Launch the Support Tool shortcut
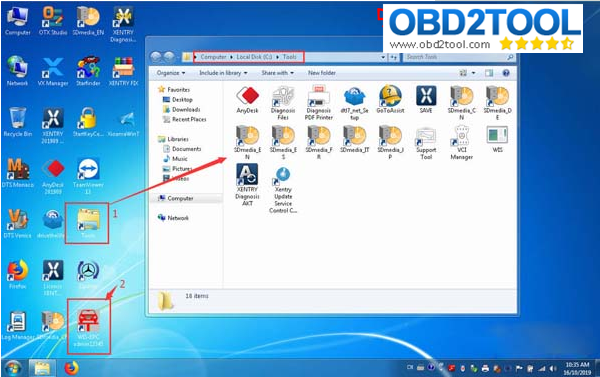 426,143
